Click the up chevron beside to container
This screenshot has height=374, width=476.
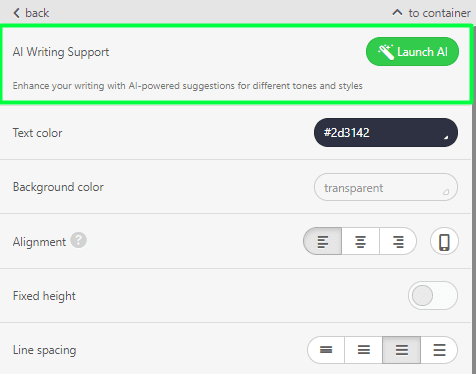coord(397,13)
